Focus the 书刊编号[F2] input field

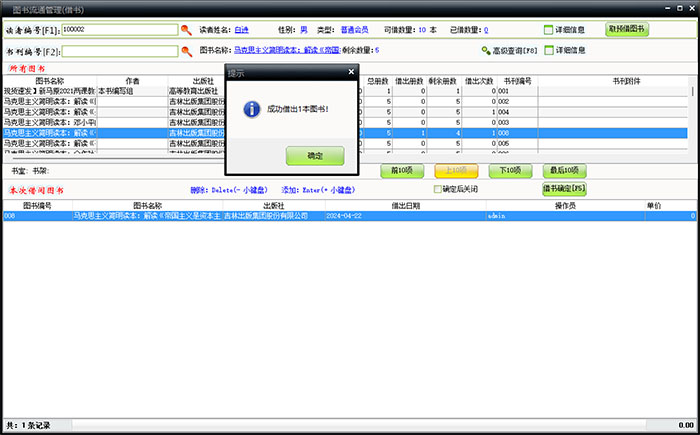(x=120, y=51)
